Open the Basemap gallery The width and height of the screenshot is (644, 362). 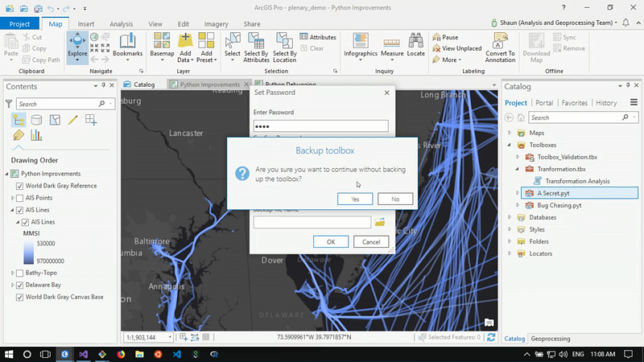162,47
